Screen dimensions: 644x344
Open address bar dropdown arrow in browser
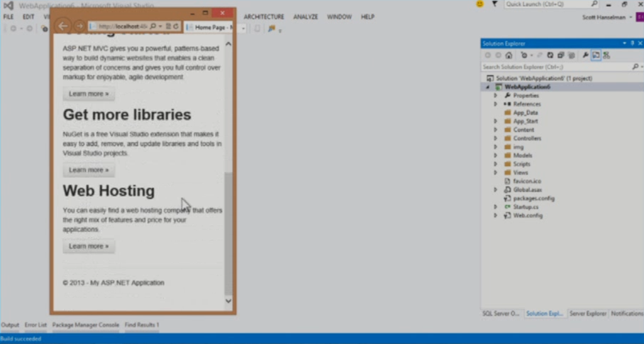pos(160,26)
